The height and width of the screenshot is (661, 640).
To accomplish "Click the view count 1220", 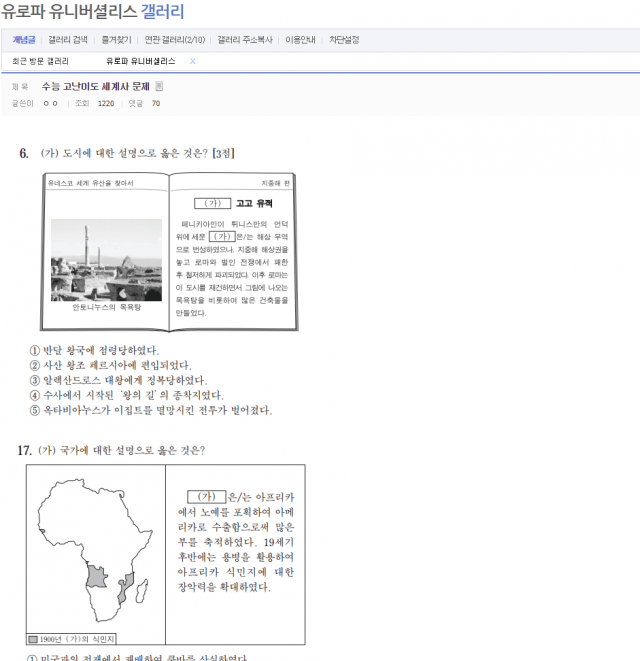I will click(106, 104).
